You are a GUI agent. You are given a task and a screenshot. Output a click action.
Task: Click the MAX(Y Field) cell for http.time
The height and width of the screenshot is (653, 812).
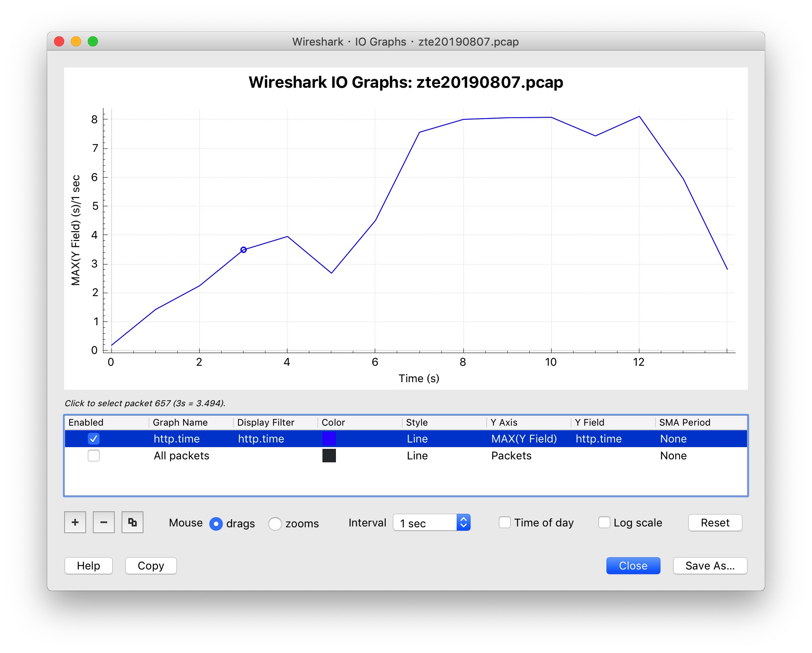coord(524,439)
